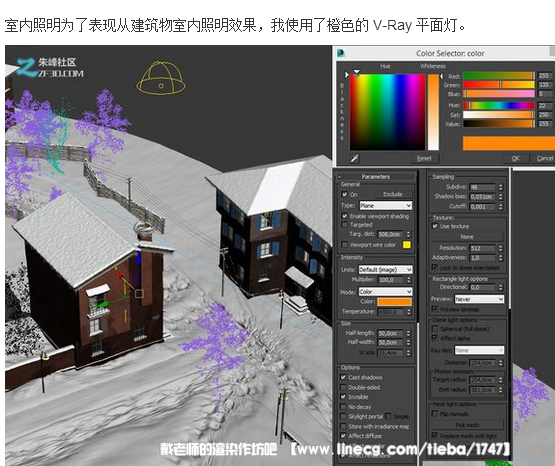Toggle the Invisible option

[x=343, y=397]
